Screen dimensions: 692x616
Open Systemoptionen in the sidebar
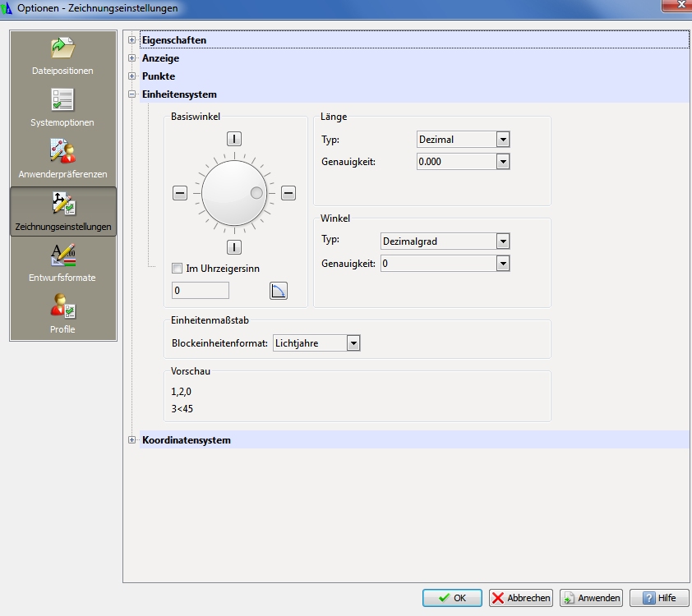pyautogui.click(x=62, y=108)
